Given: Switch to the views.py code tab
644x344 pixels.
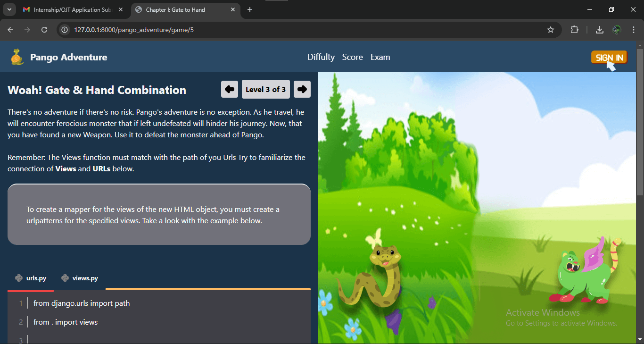Looking at the screenshot, I should (x=80, y=278).
